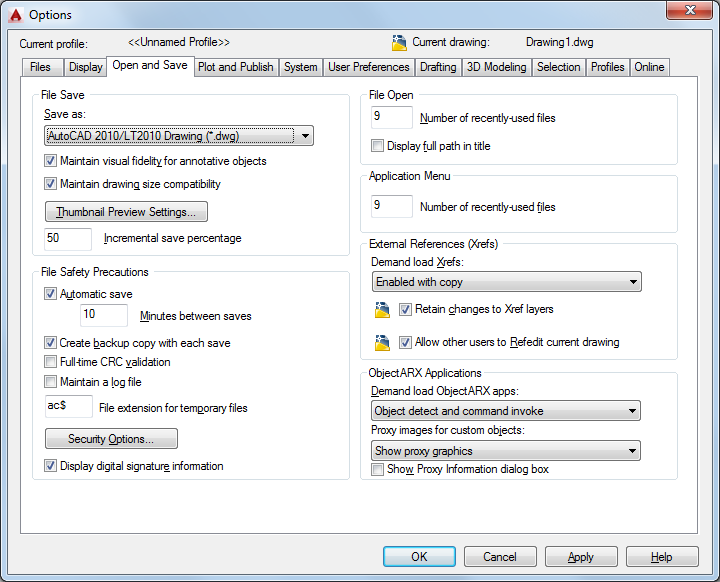Apply the current option changes
Image resolution: width=720 pixels, height=582 pixels.
coord(581,557)
